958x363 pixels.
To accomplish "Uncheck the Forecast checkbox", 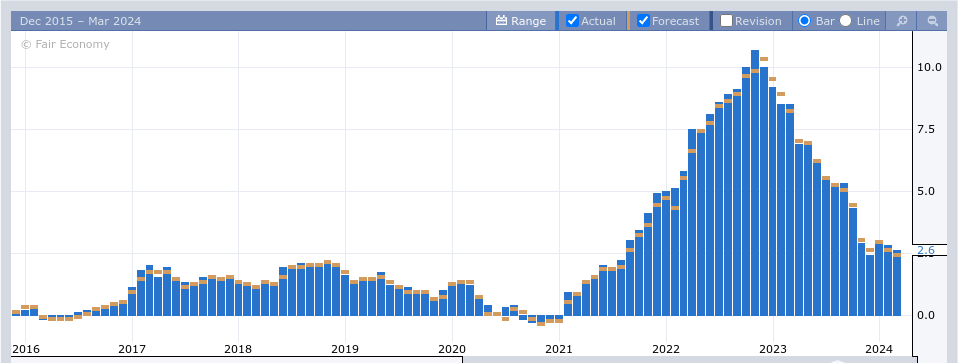I will point(643,21).
